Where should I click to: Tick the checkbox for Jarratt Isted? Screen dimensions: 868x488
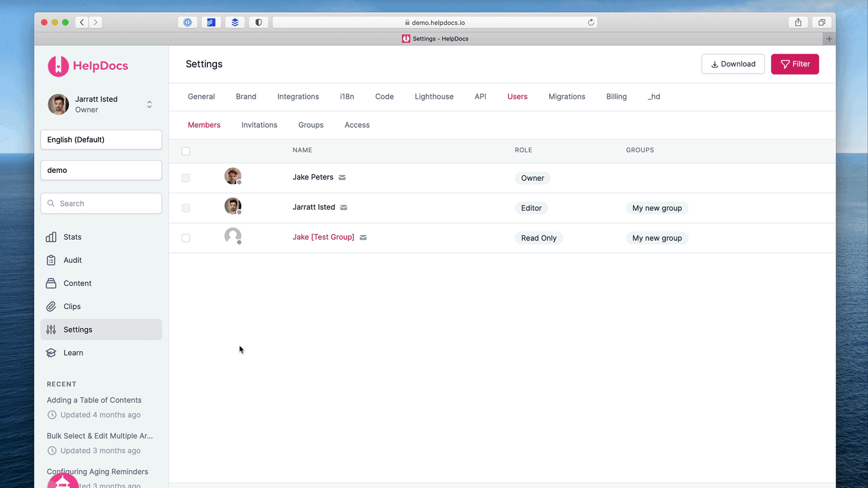point(186,208)
